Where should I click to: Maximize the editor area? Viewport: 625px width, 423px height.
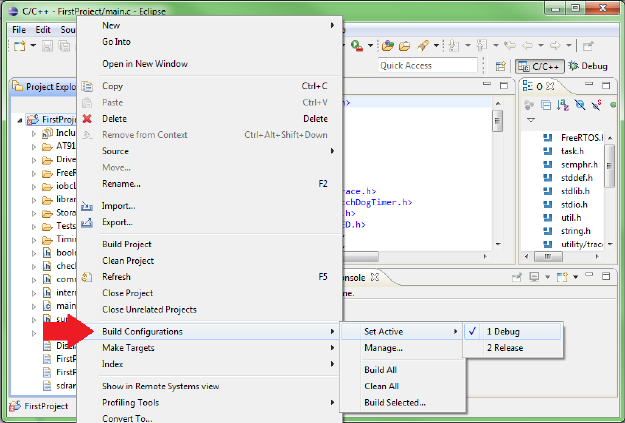504,85
